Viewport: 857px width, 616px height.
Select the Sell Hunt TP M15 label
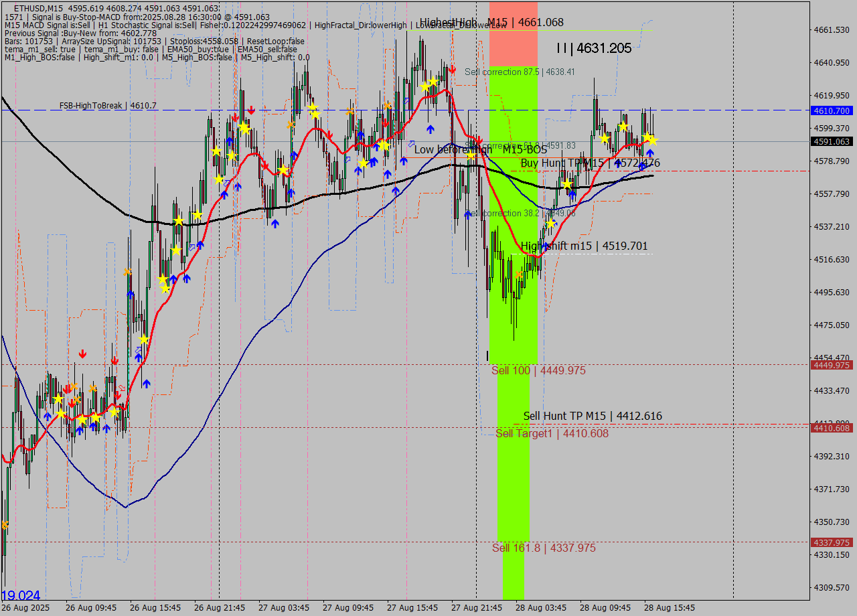pos(593,416)
